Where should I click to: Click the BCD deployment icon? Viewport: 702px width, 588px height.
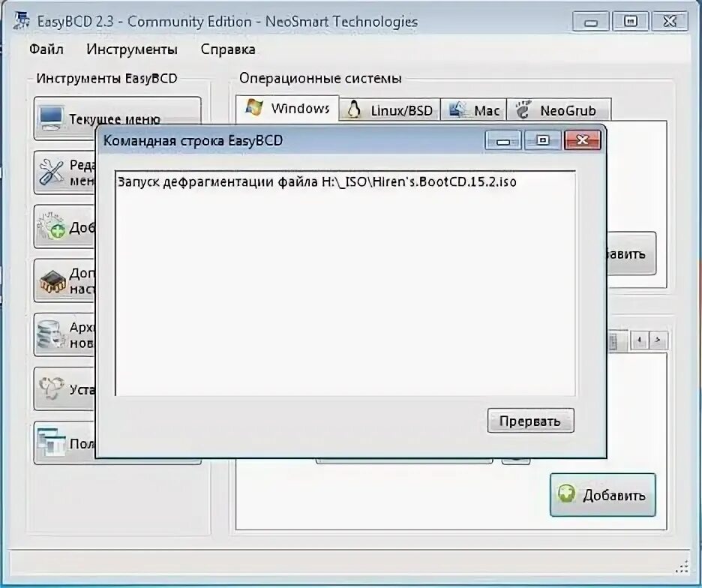pos(50,388)
